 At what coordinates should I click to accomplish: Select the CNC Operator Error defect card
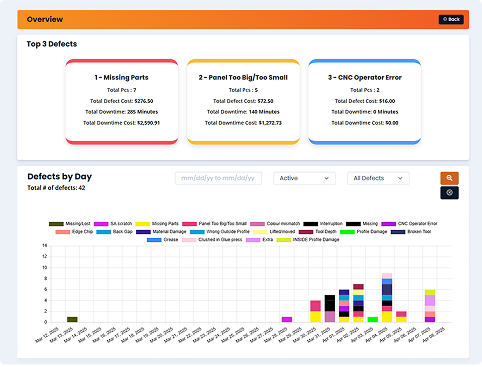pos(365,102)
